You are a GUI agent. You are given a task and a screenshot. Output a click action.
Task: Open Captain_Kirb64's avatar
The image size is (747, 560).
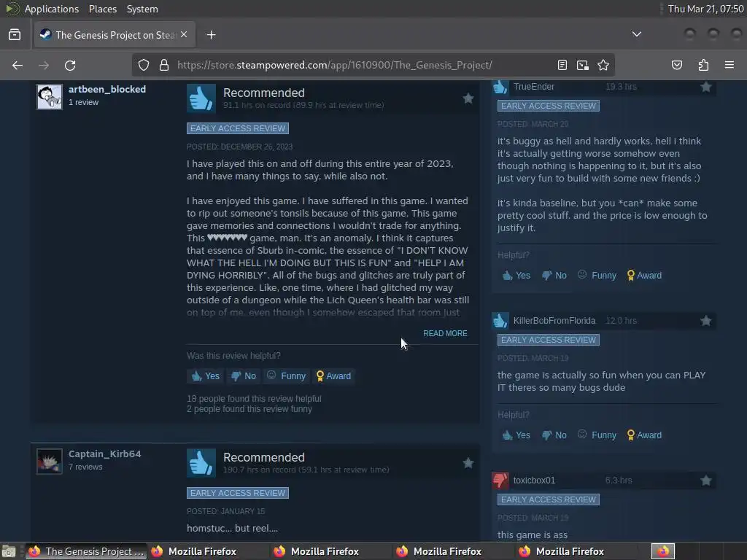[50, 462]
